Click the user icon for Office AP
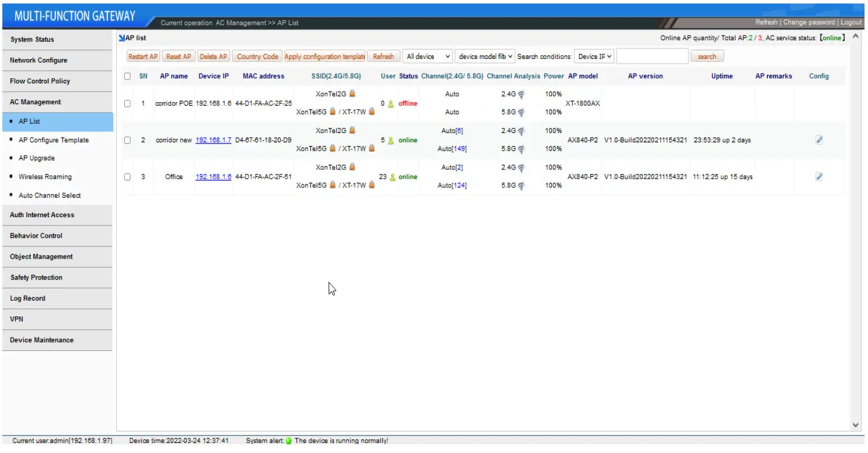Image resolution: width=868 pixels, height=453 pixels. click(x=393, y=177)
